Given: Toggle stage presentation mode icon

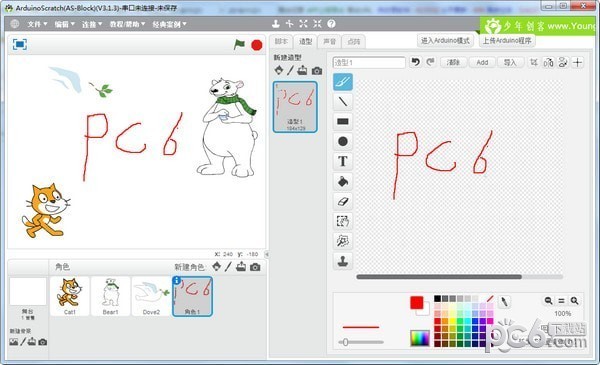Looking at the screenshot, I should click(x=20, y=44).
